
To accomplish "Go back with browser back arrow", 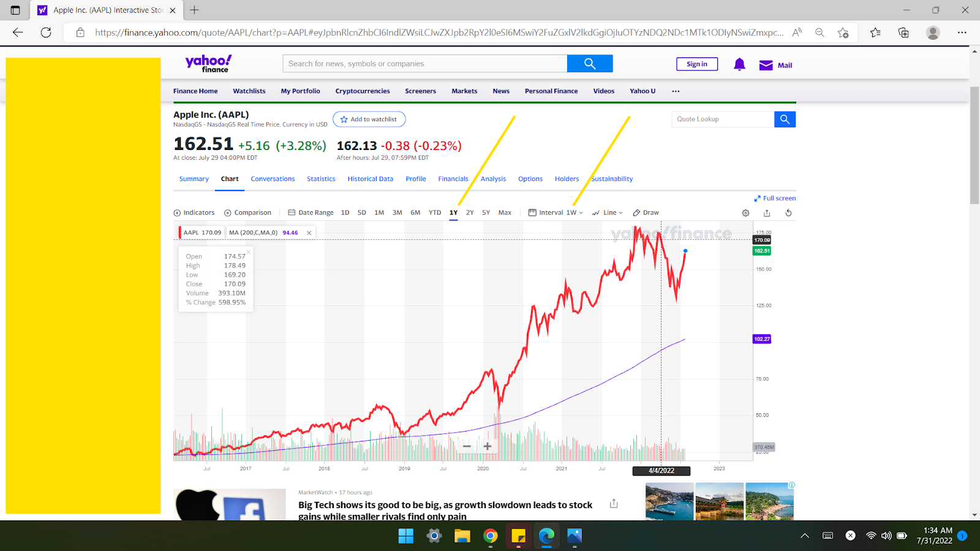I will 18,32.
